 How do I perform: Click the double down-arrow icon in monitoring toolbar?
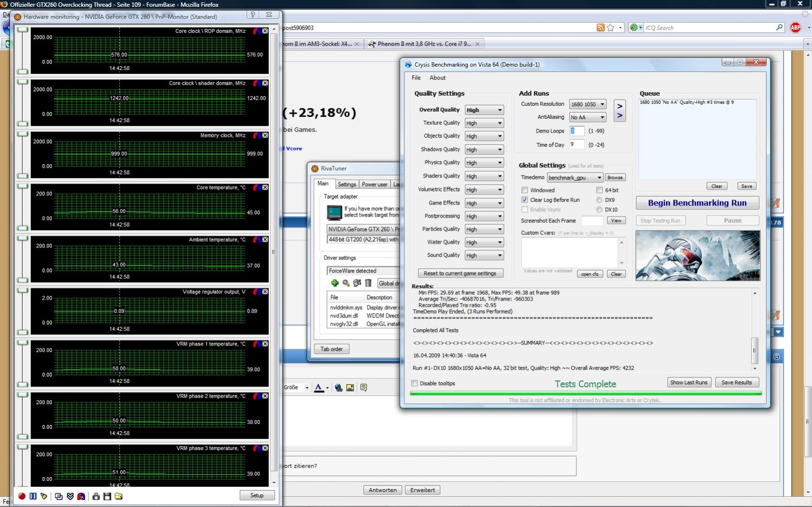70,496
